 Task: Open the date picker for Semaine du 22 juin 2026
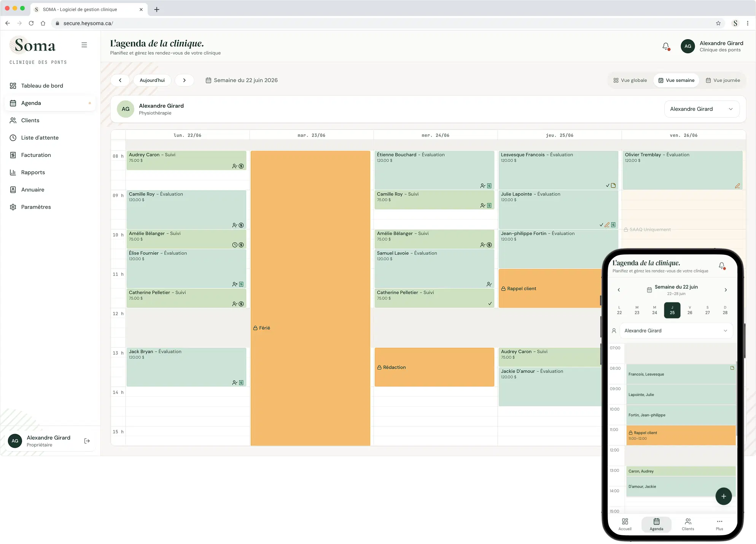(242, 80)
